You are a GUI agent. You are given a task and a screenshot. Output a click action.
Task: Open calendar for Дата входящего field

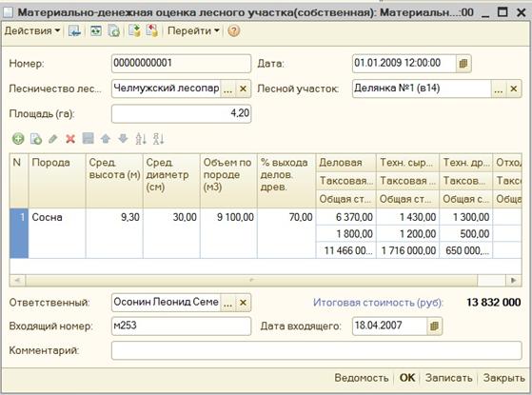pyautogui.click(x=434, y=326)
